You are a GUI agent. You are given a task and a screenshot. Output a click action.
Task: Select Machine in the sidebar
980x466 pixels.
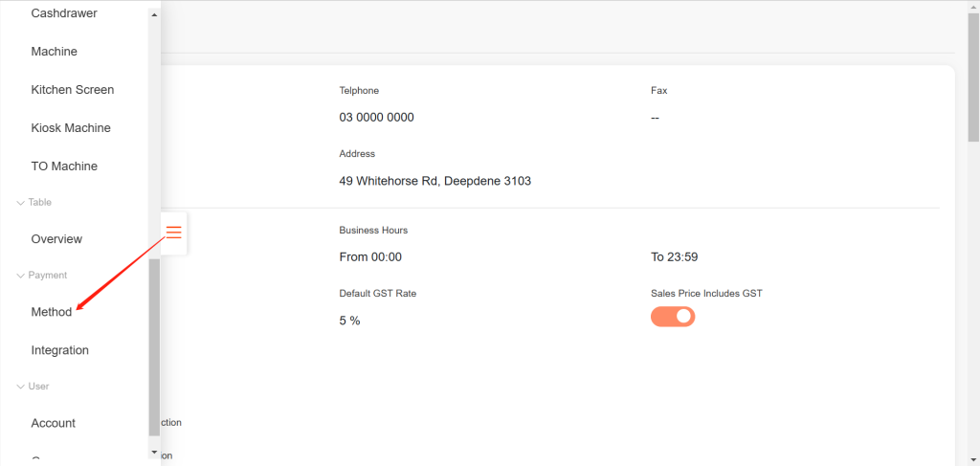[54, 52]
